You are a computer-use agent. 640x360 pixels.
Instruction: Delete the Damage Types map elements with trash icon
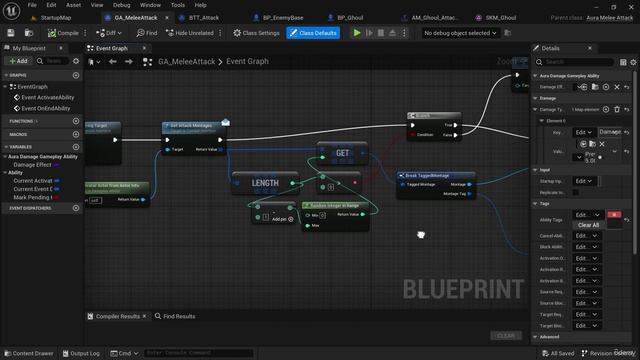[617, 109]
